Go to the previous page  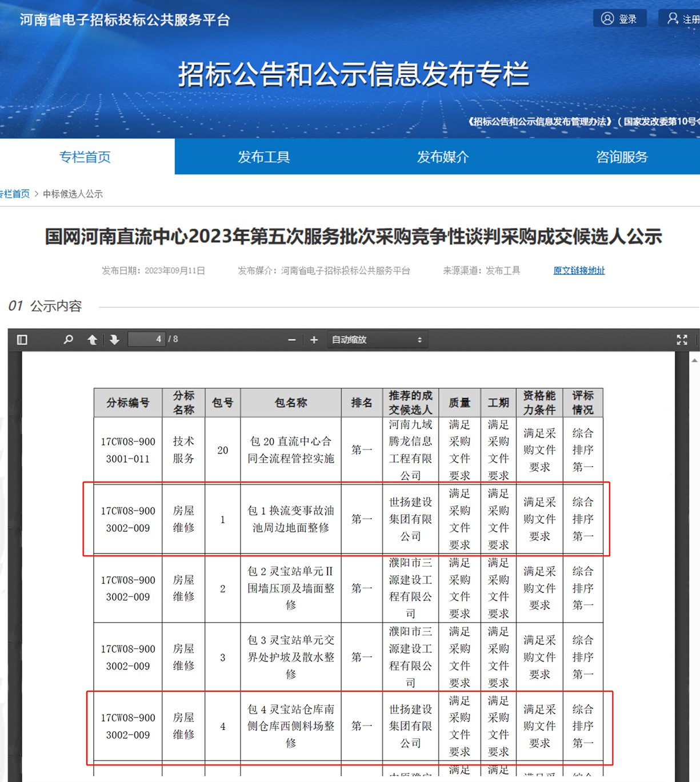pyautogui.click(x=93, y=339)
